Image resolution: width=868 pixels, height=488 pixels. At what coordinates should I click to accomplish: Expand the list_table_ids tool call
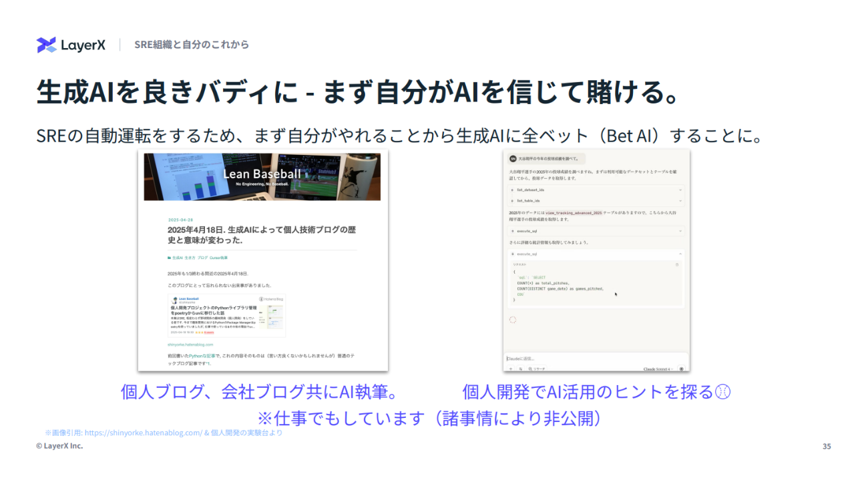[x=595, y=200]
